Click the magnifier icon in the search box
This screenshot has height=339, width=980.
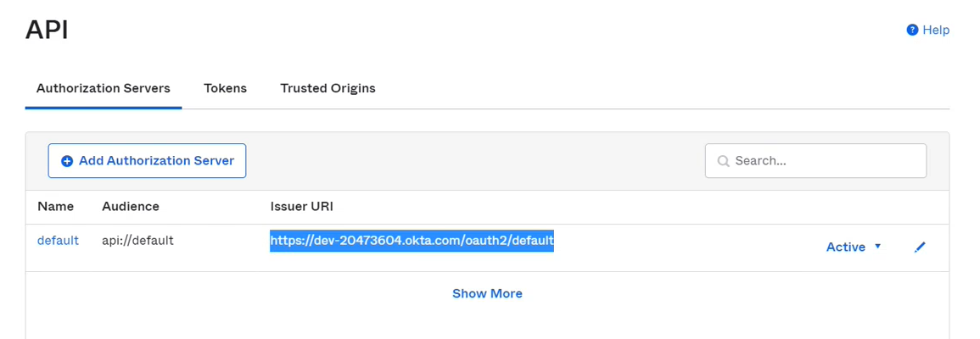click(x=724, y=161)
